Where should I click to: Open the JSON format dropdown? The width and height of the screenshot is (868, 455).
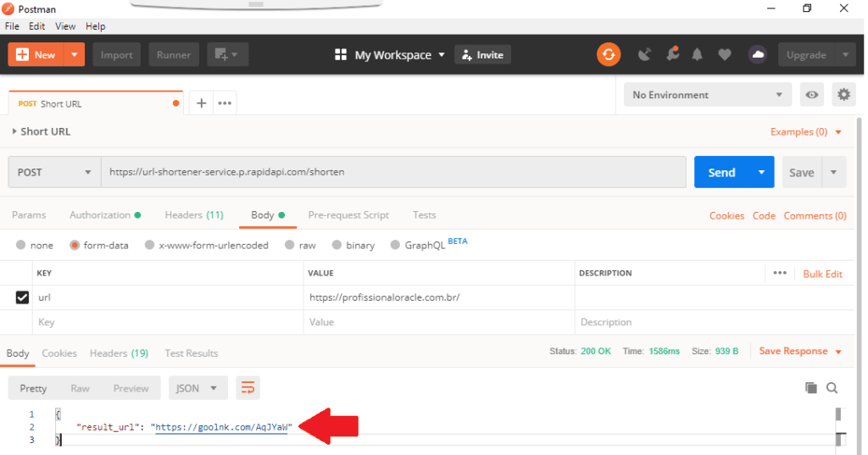pyautogui.click(x=198, y=388)
